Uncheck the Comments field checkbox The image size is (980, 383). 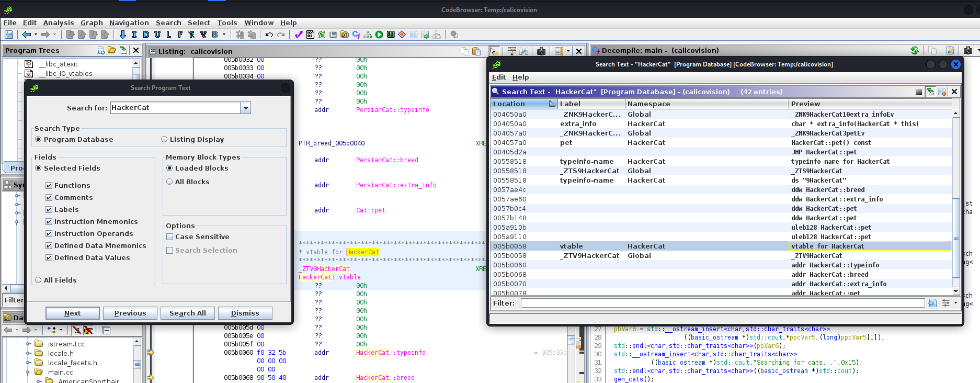(x=49, y=197)
